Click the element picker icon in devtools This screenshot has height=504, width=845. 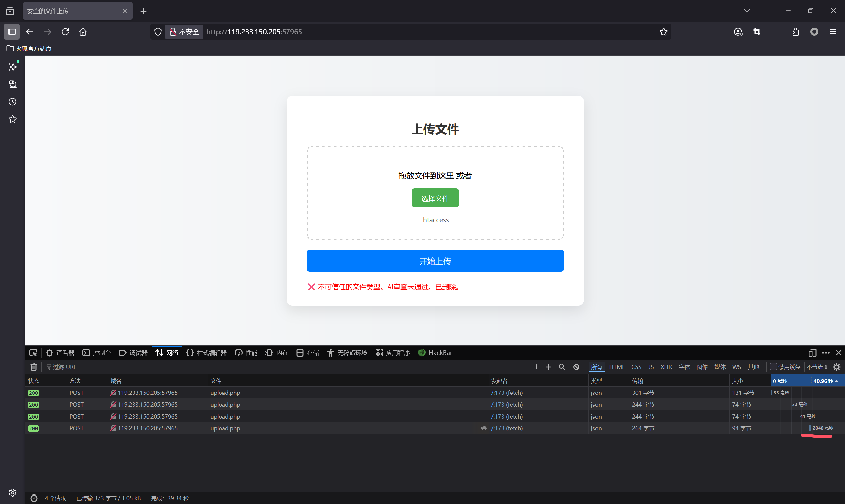point(33,353)
